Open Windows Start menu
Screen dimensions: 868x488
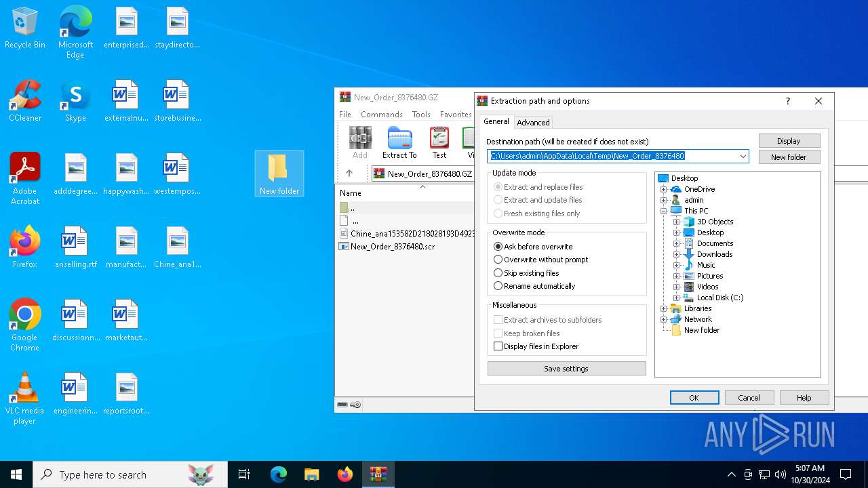[x=16, y=474]
